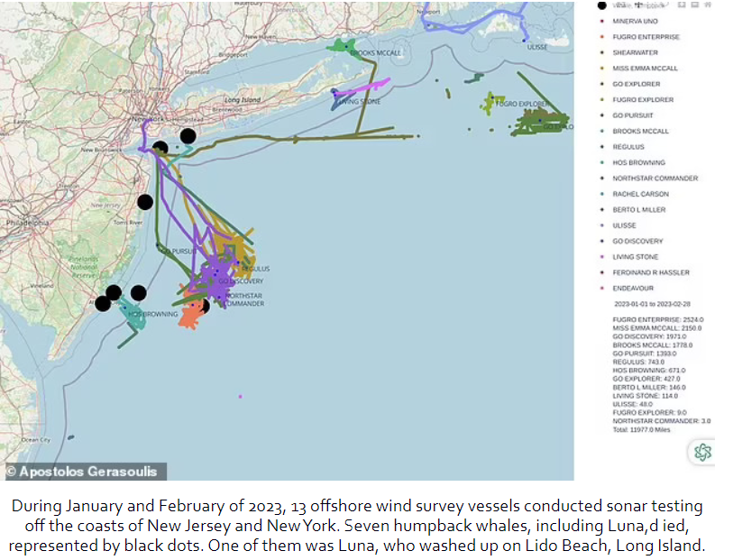Click the NORTHSTAR COMMANDER label on the map

tap(243, 299)
